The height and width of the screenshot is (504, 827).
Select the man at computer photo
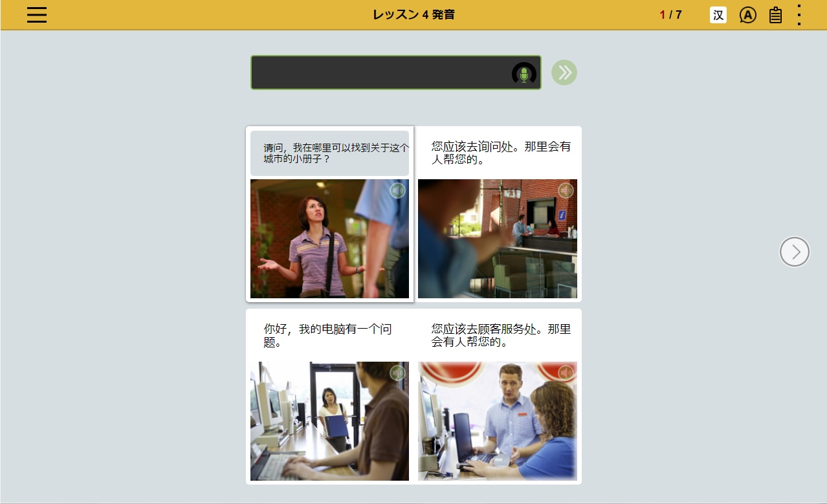click(x=329, y=422)
